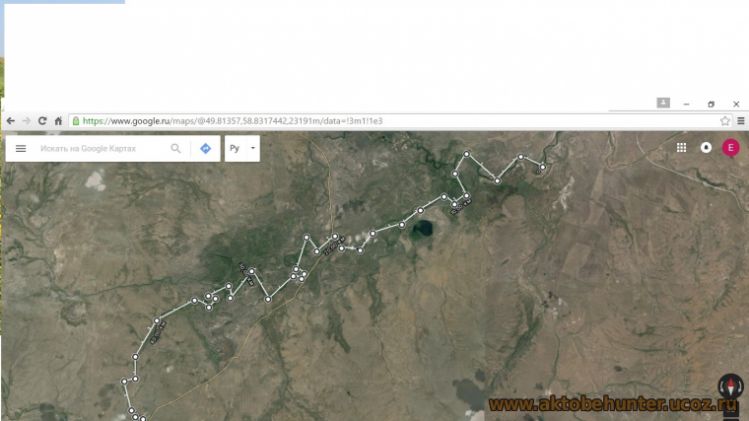749x421 pixels.
Task: Open the Chrome menu at toolbar end
Action: click(741, 121)
